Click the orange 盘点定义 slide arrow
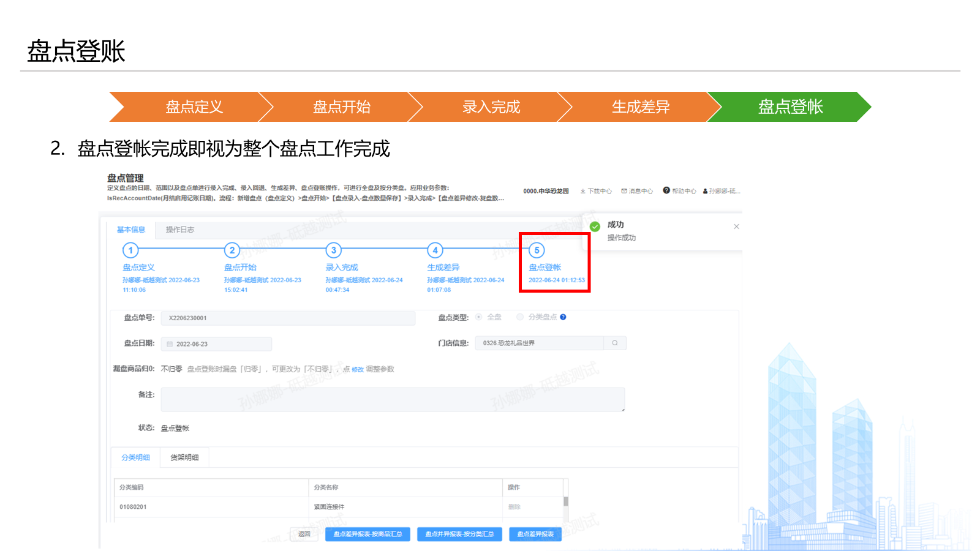 pyautogui.click(x=190, y=107)
